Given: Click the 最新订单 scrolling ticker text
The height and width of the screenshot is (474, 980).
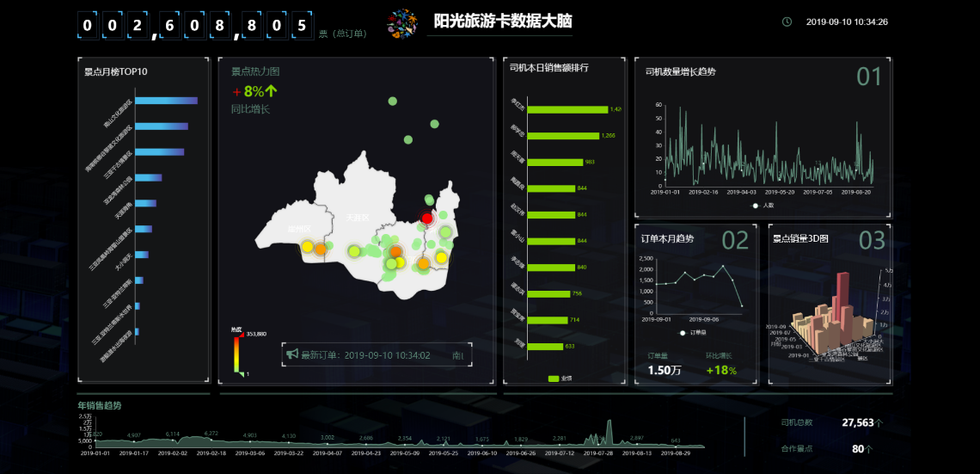Looking at the screenshot, I should coord(365,355).
